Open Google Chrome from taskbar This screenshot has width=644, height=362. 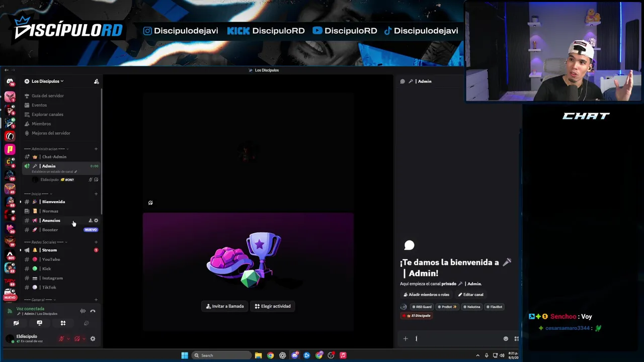271,355
